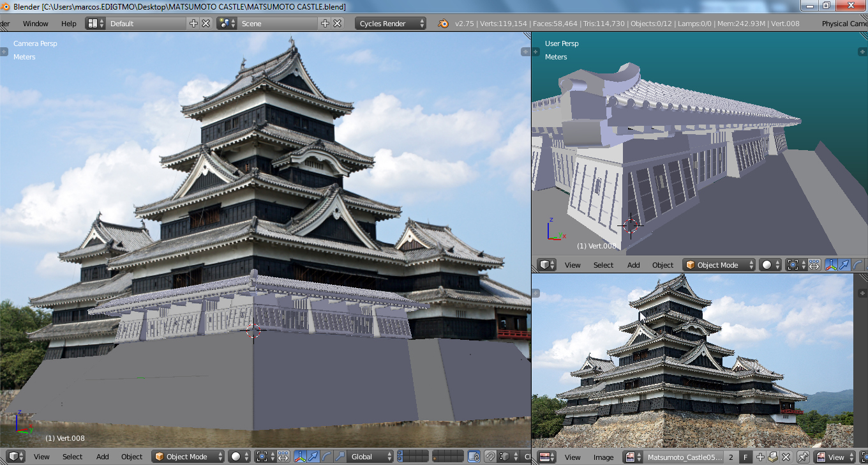Open Add menu in camera viewport header
Screen dimensions: 868x465
(103, 457)
